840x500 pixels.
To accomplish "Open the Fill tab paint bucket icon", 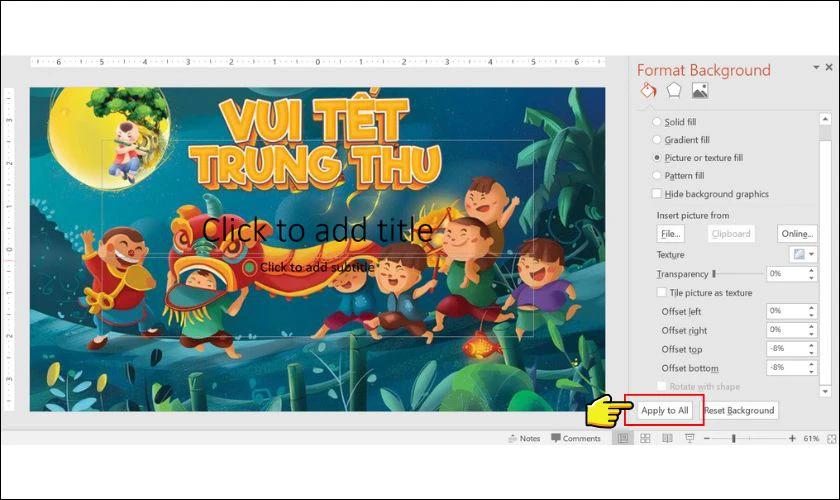I will coord(648,90).
